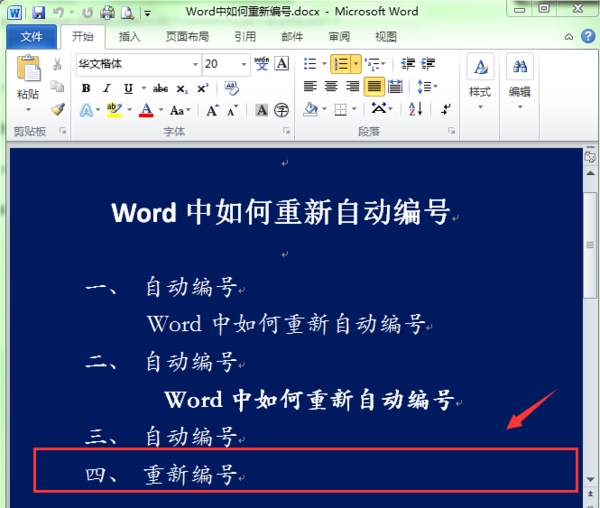Minimize the ribbon with the caret icon
The image size is (600, 508).
[x=569, y=37]
